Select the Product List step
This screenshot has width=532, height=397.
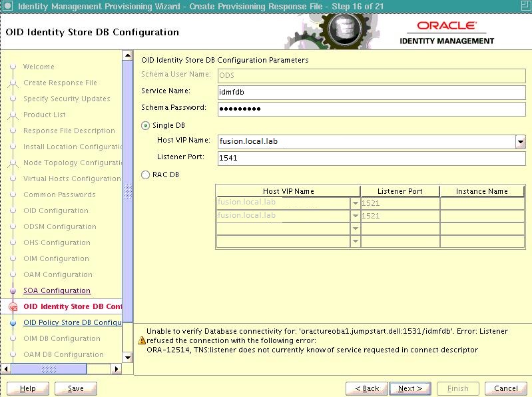click(45, 115)
